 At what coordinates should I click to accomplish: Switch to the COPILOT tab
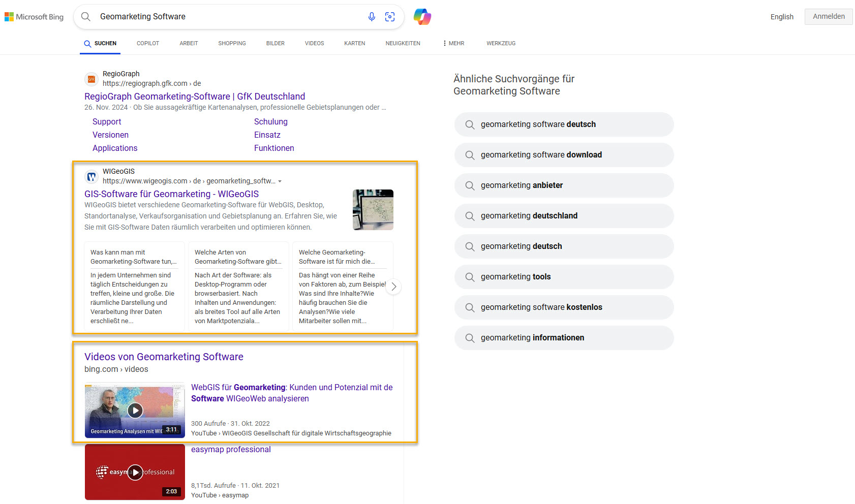(148, 43)
